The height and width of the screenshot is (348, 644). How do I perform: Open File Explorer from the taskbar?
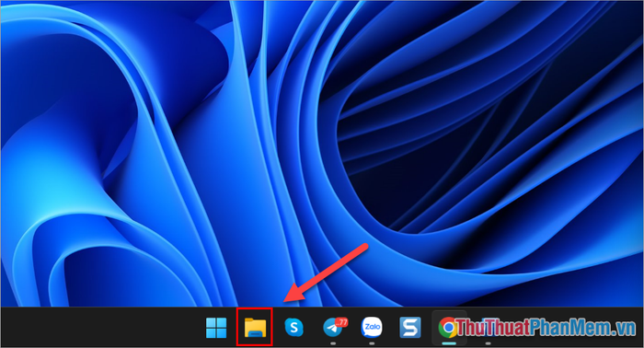coord(255,328)
